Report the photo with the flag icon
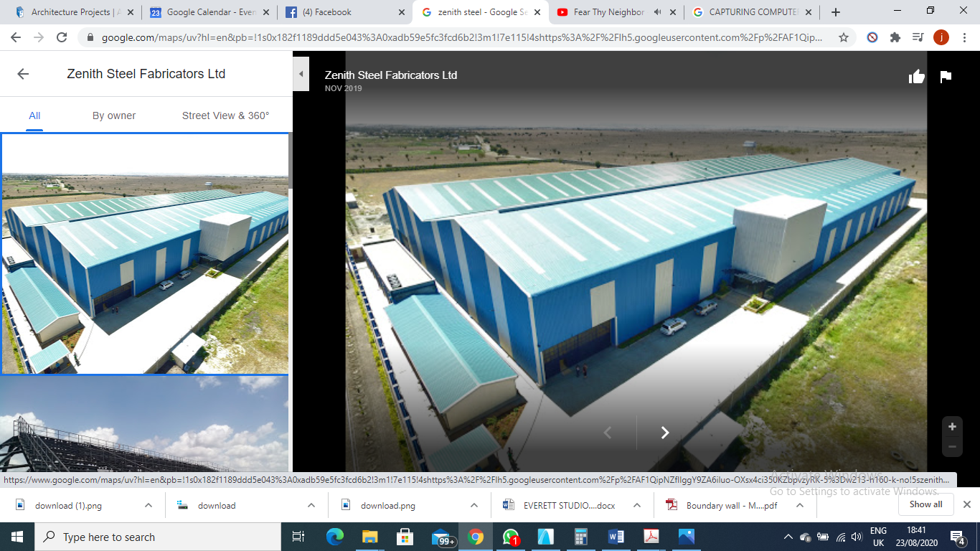The width and height of the screenshot is (980, 551). 945,76
